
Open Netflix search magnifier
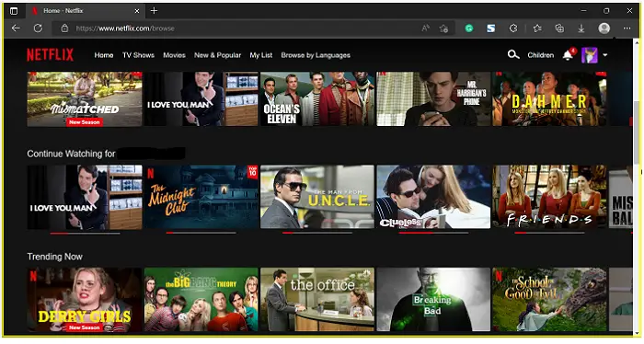[x=513, y=54]
